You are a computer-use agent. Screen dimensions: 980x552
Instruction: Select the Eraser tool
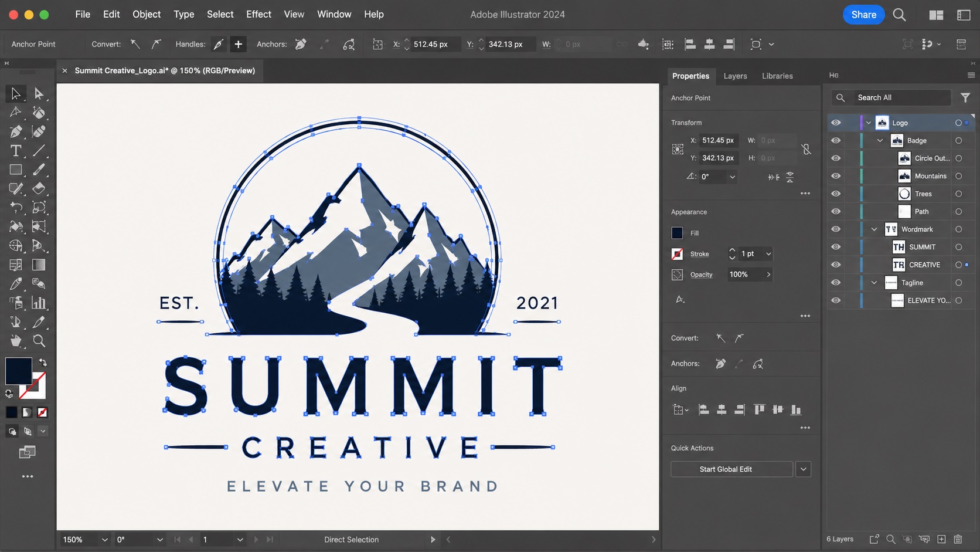tap(39, 188)
